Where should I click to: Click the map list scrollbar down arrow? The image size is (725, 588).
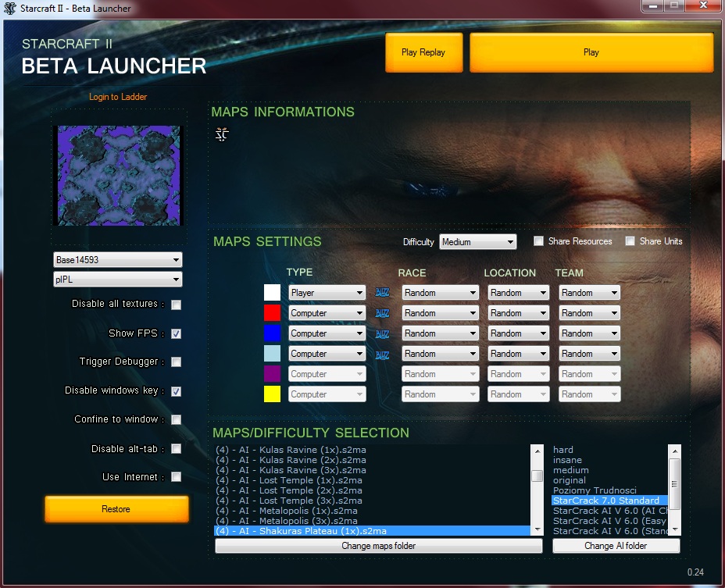click(x=537, y=529)
